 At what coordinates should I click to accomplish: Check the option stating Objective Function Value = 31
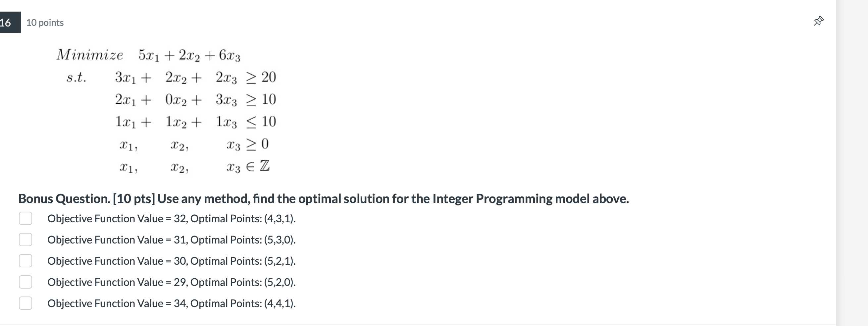coord(26,239)
